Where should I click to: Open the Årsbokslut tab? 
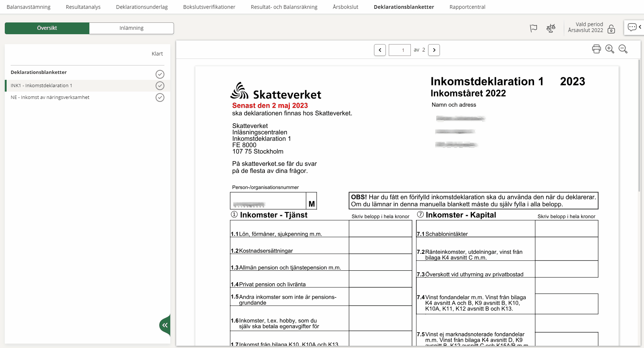point(345,7)
